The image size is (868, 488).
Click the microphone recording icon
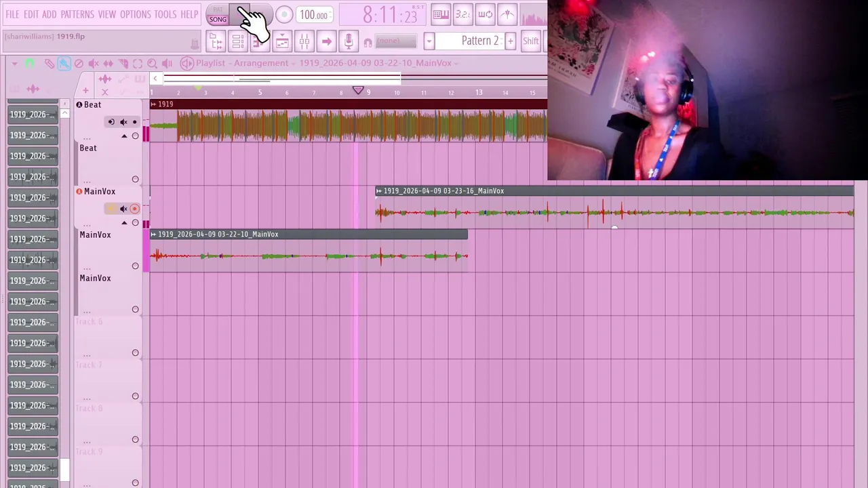(x=349, y=42)
